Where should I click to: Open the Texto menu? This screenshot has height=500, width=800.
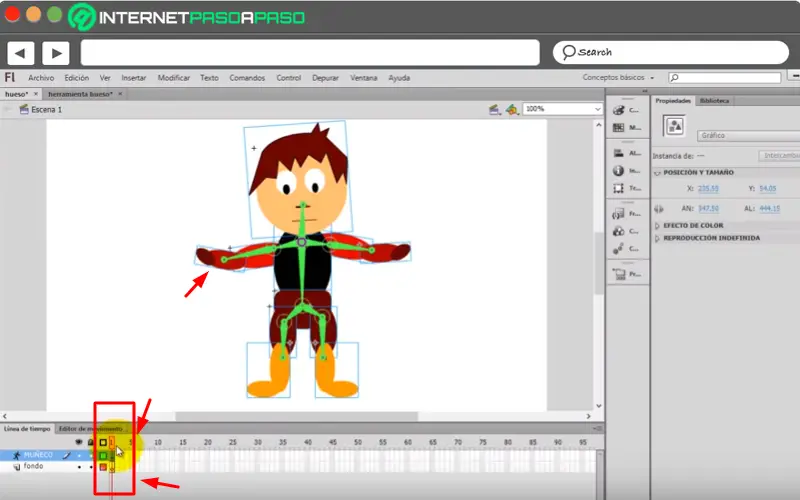tap(209, 78)
